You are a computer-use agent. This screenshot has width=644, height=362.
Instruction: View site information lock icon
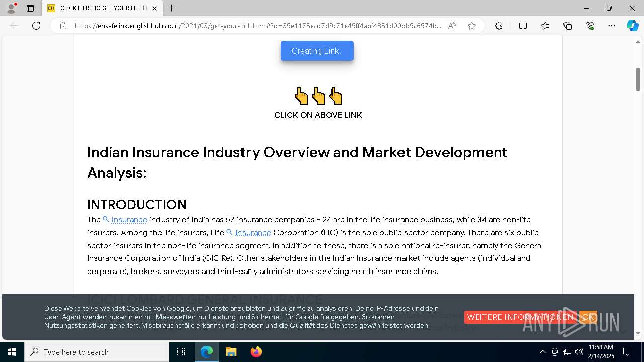63,26
